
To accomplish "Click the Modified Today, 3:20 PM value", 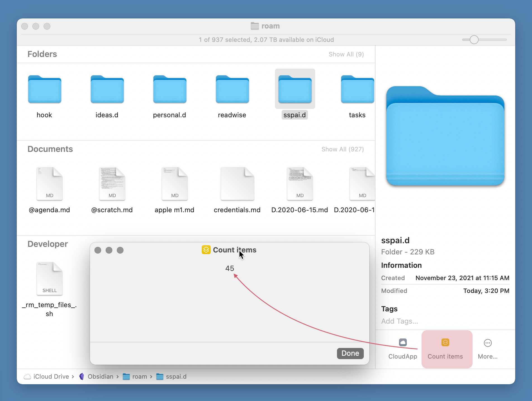I will pos(486,291).
